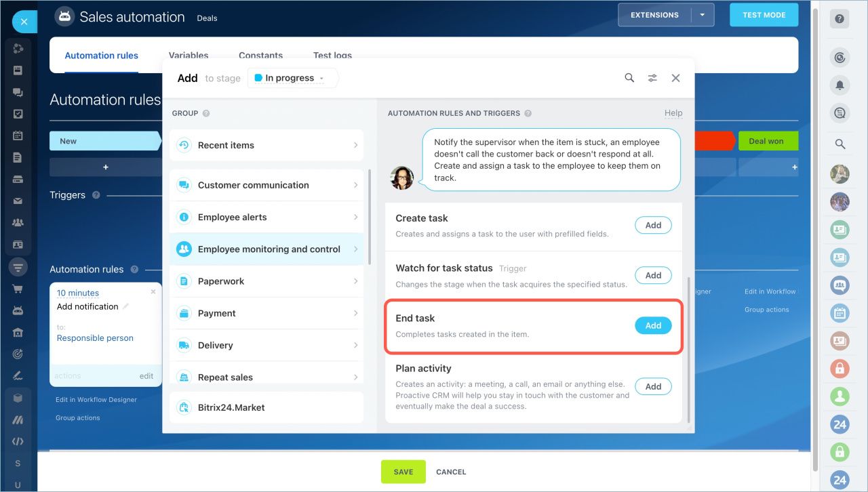The width and height of the screenshot is (868, 492).
Task: Open messenger chat icon in left sidebar
Action: [18, 92]
